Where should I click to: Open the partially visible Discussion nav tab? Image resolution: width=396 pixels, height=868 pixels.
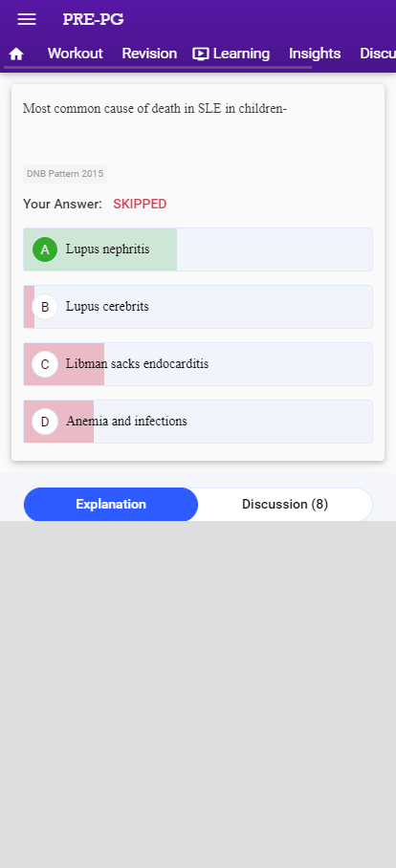378,54
